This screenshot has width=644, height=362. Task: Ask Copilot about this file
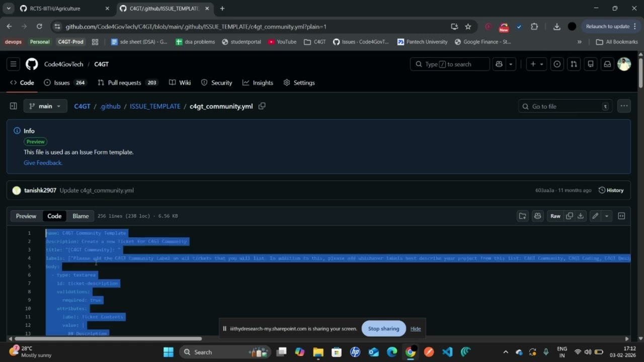pyautogui.click(x=537, y=216)
